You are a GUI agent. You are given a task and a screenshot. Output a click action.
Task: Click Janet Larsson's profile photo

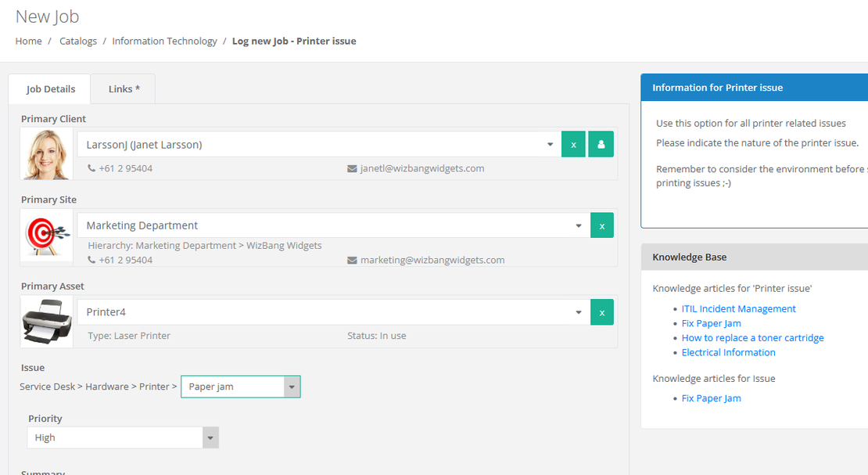pos(46,154)
